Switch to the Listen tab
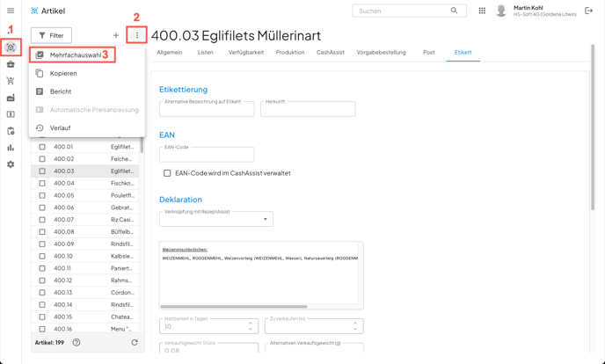 pyautogui.click(x=205, y=53)
